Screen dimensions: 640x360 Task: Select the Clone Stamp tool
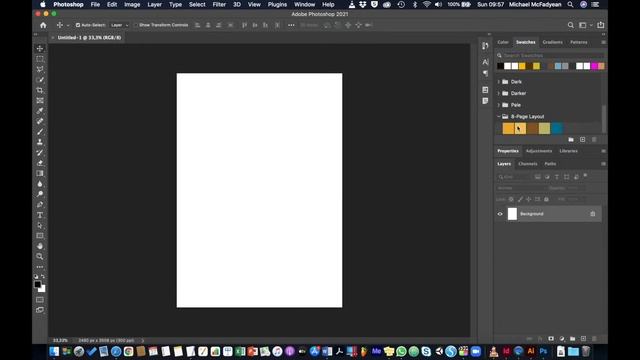[40, 142]
